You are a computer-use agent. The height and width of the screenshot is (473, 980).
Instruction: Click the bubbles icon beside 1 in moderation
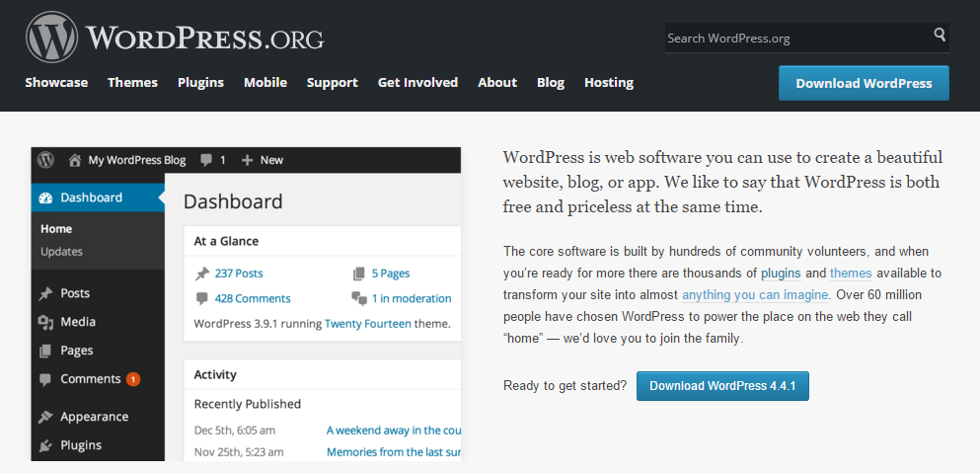[359, 298]
